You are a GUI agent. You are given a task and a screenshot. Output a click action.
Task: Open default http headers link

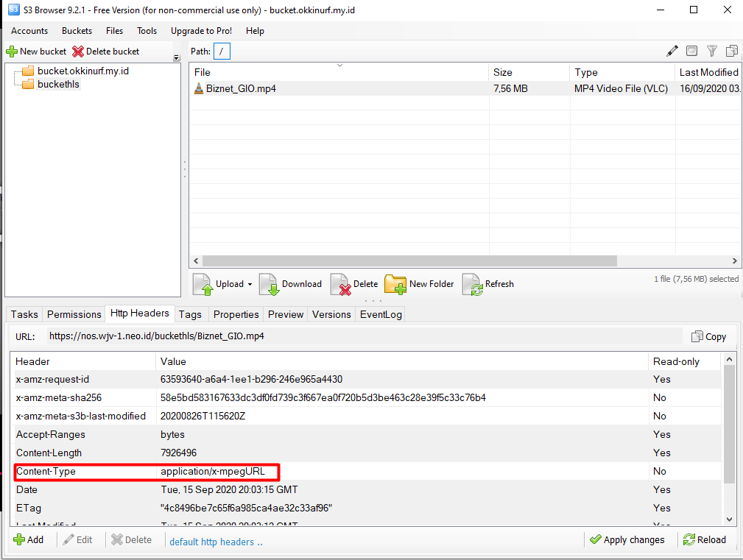(216, 542)
